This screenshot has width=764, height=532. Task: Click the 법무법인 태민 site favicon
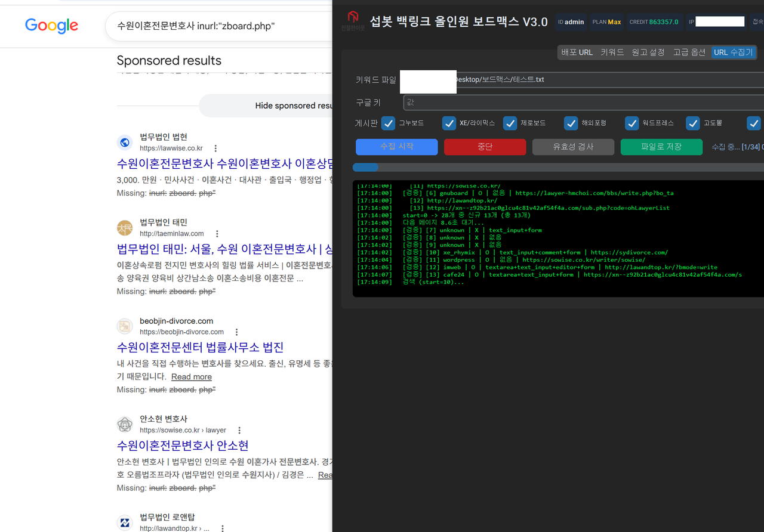coord(125,228)
